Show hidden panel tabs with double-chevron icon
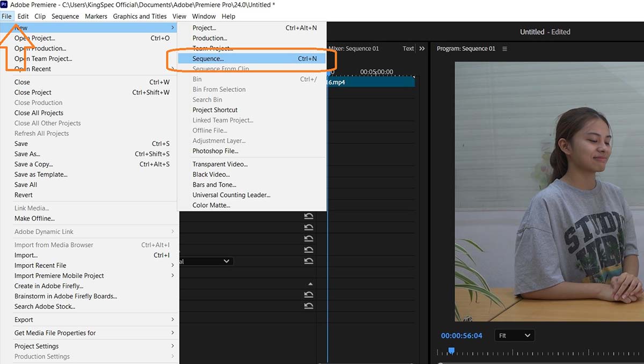Image resolution: width=644 pixels, height=364 pixels. 422,49
